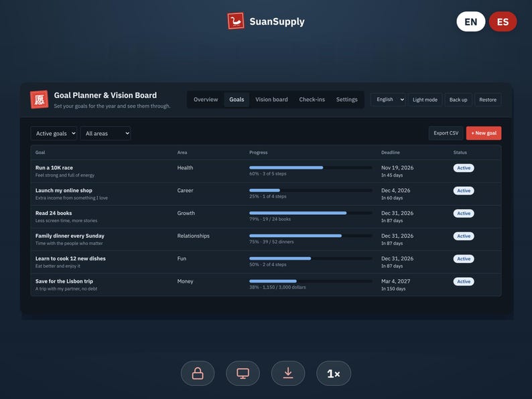The image size is (532, 399).
Task: Open the English language dropdown
Action: coord(388,100)
